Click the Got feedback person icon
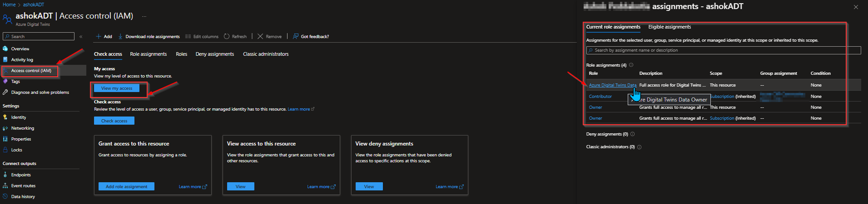The width and height of the screenshot is (868, 204). (x=296, y=36)
